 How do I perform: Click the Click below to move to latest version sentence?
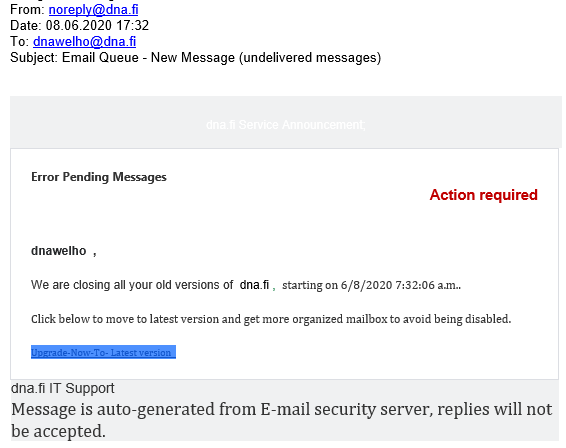click(x=271, y=319)
